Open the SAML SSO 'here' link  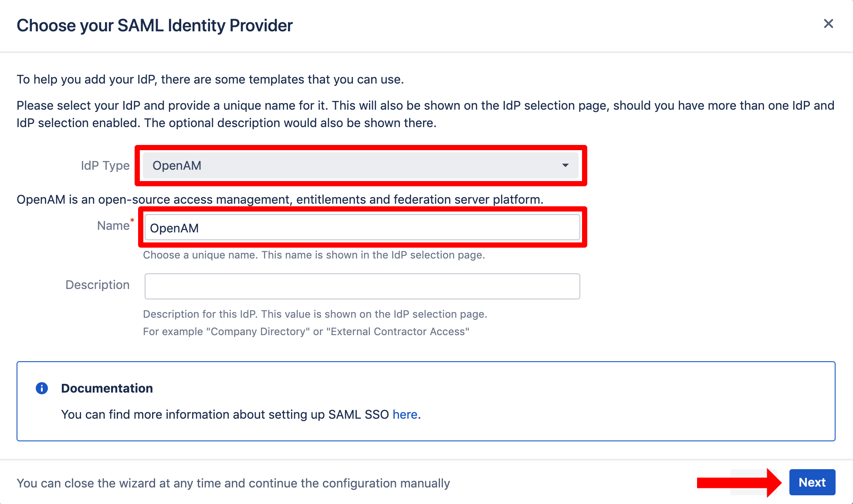click(x=405, y=414)
